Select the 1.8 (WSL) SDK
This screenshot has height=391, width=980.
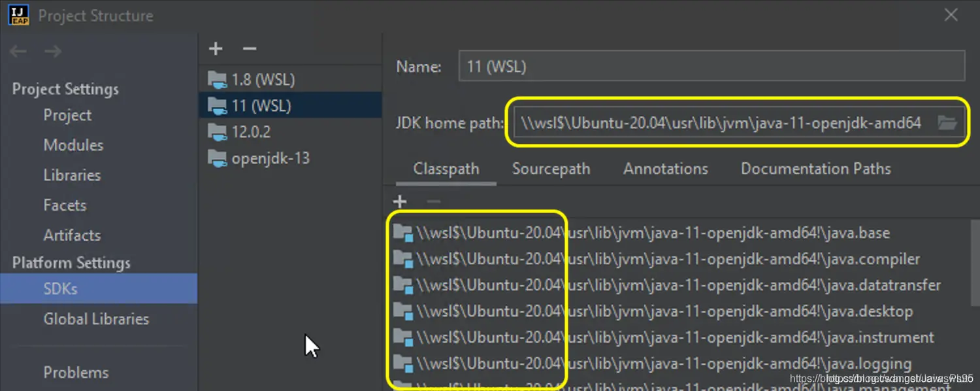290,80
